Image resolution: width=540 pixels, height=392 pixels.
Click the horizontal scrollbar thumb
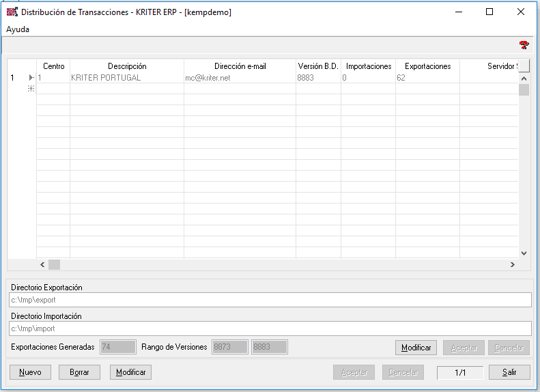(54, 264)
